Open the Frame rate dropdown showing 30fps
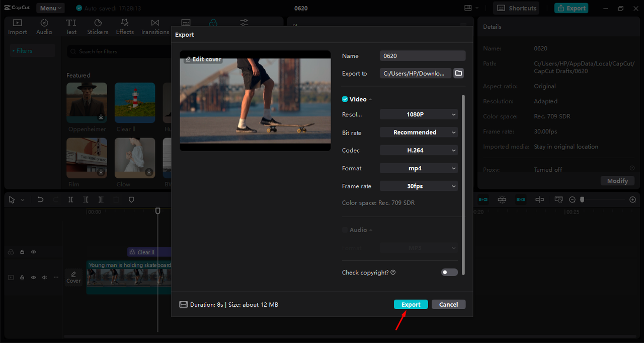This screenshot has width=644, height=343. click(419, 186)
